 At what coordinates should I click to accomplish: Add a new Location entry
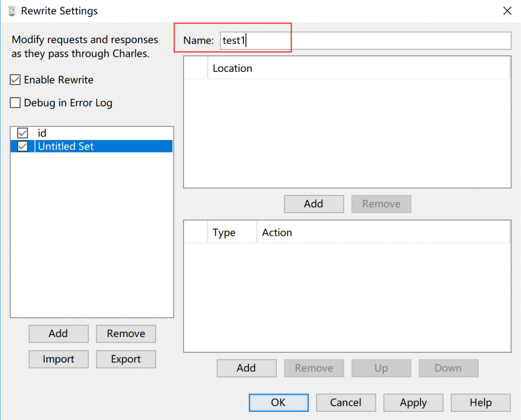[x=313, y=204]
